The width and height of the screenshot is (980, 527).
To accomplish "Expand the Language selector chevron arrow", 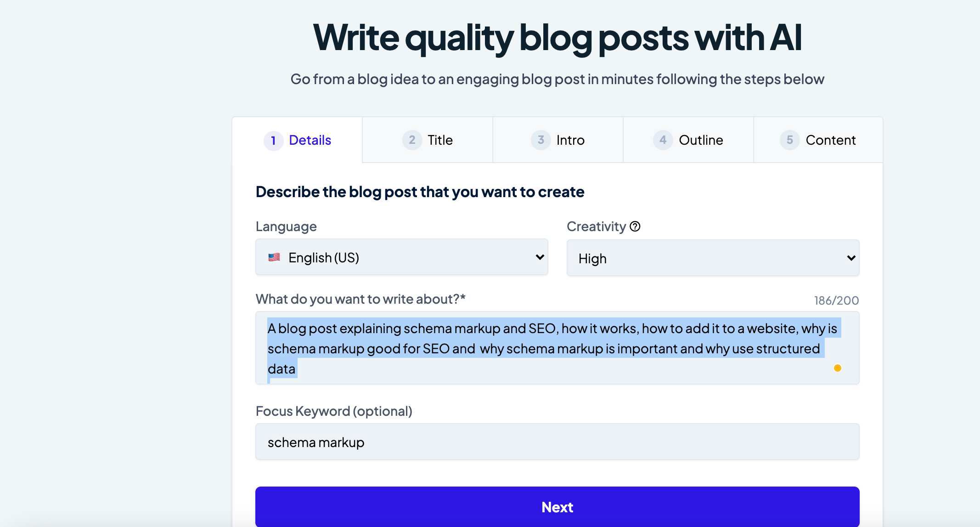I will tap(540, 257).
